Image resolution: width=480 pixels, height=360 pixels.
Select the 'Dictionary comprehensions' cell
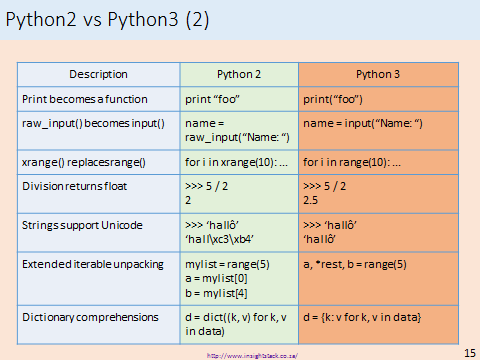point(99,325)
